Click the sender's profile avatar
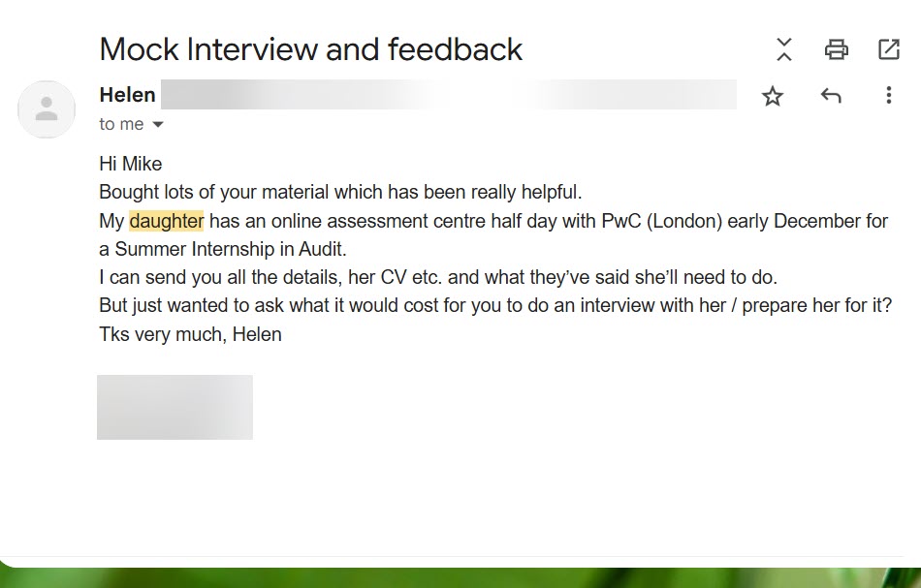 (x=47, y=109)
